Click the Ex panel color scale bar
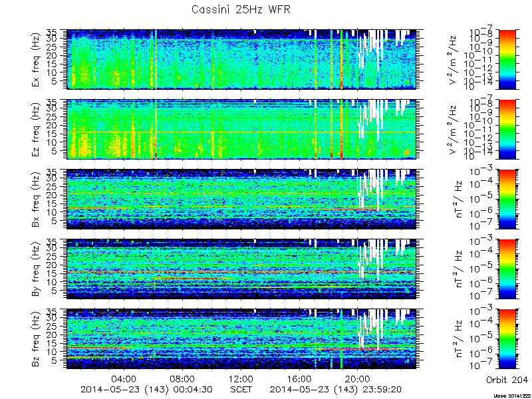 pos(507,59)
